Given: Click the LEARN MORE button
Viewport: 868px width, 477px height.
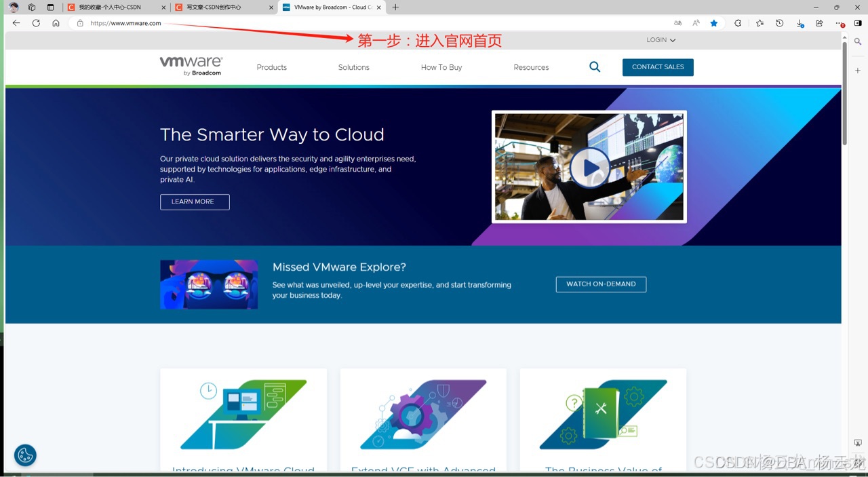Looking at the screenshot, I should [x=195, y=202].
